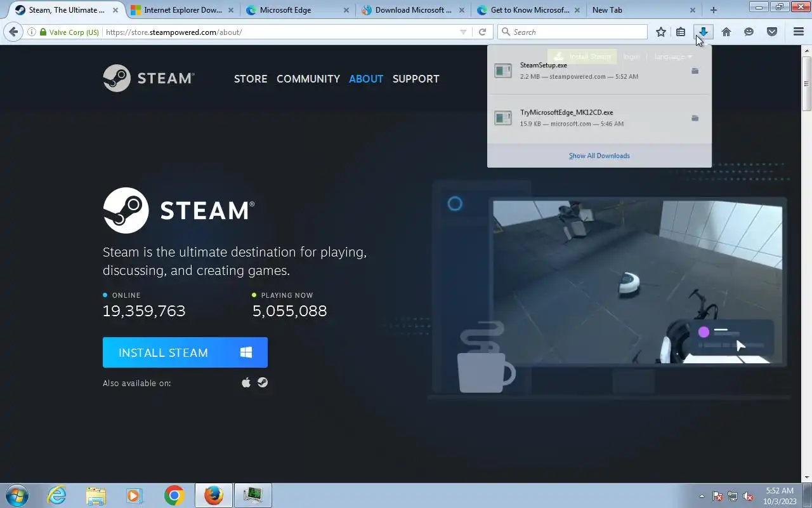
Task: Click the page vertical scrollbar thumb
Action: pyautogui.click(x=806, y=83)
